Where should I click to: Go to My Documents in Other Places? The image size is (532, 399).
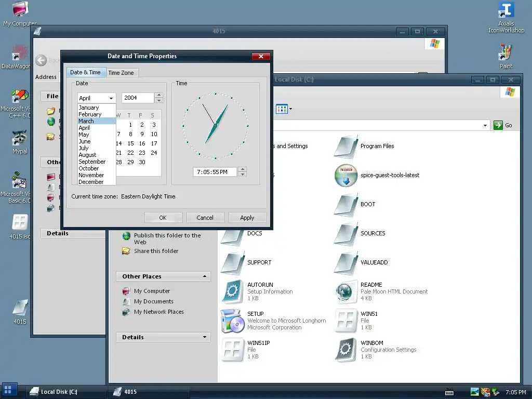point(148,301)
